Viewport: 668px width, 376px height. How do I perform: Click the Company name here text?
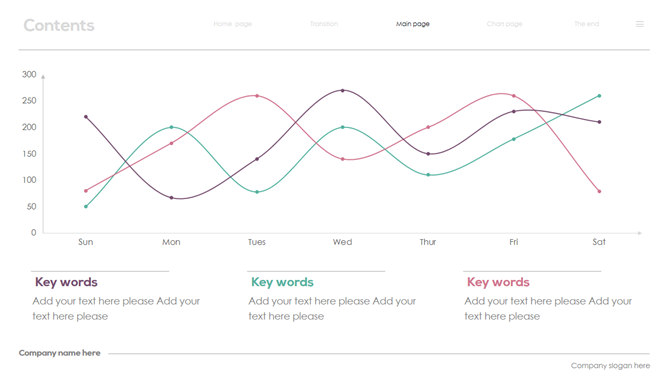pyautogui.click(x=60, y=353)
